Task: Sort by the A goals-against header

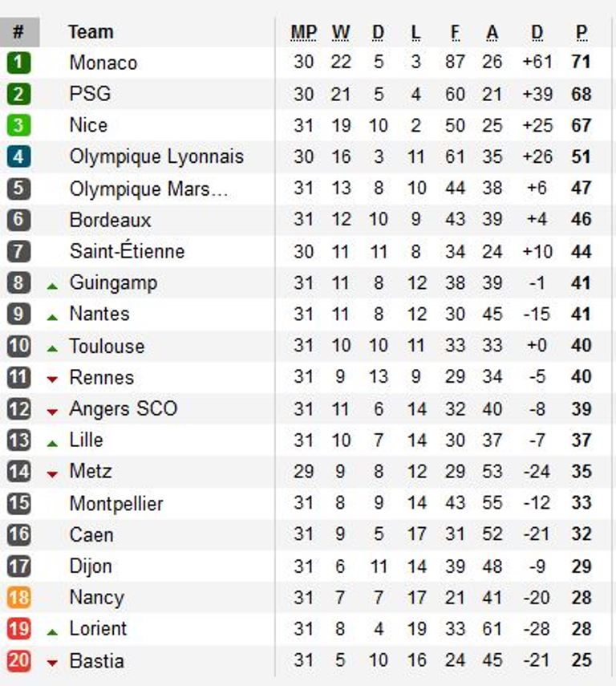Action: click(492, 32)
